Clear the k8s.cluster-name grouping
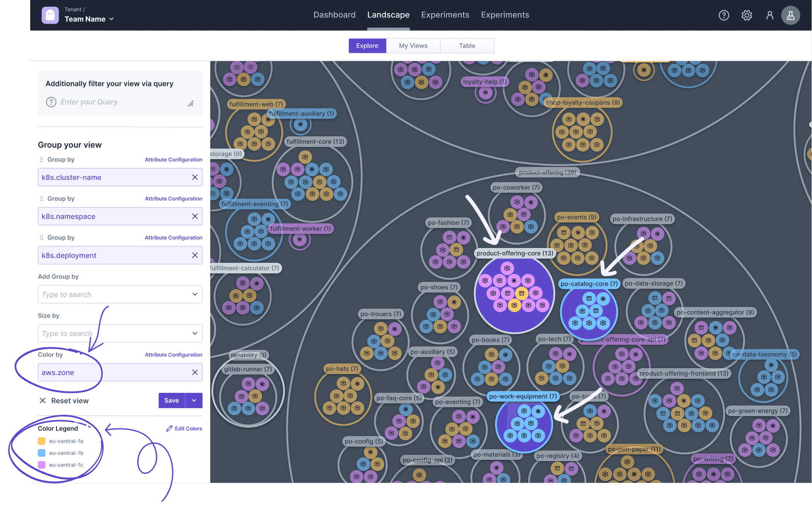The height and width of the screenshot is (510, 812). 195,177
